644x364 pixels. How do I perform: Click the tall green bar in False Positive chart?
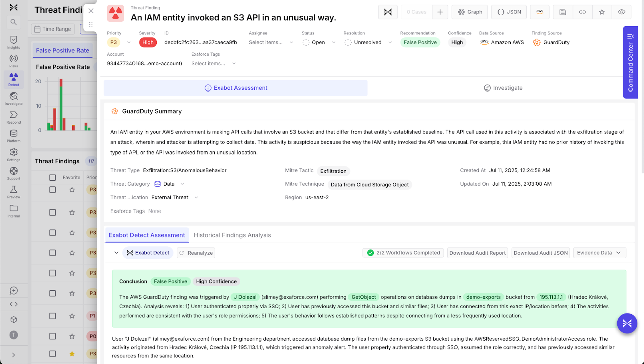pos(61,108)
